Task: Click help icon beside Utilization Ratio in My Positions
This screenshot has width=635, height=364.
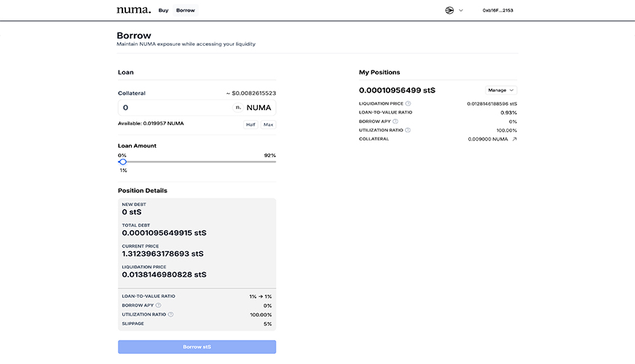Action: click(408, 130)
